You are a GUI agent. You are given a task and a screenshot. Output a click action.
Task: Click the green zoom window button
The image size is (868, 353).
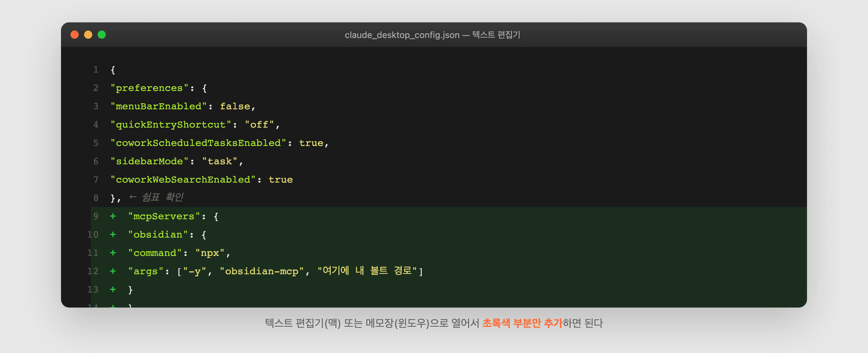102,35
